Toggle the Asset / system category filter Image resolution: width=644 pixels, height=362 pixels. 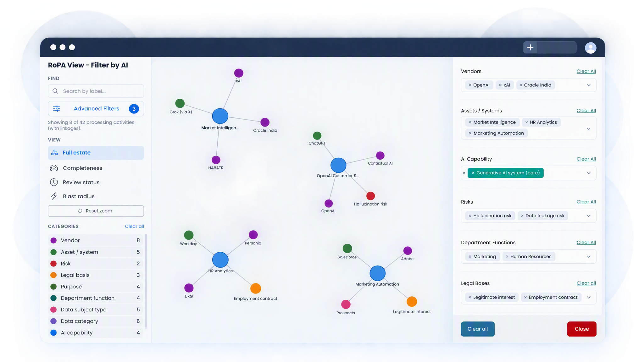click(x=95, y=252)
